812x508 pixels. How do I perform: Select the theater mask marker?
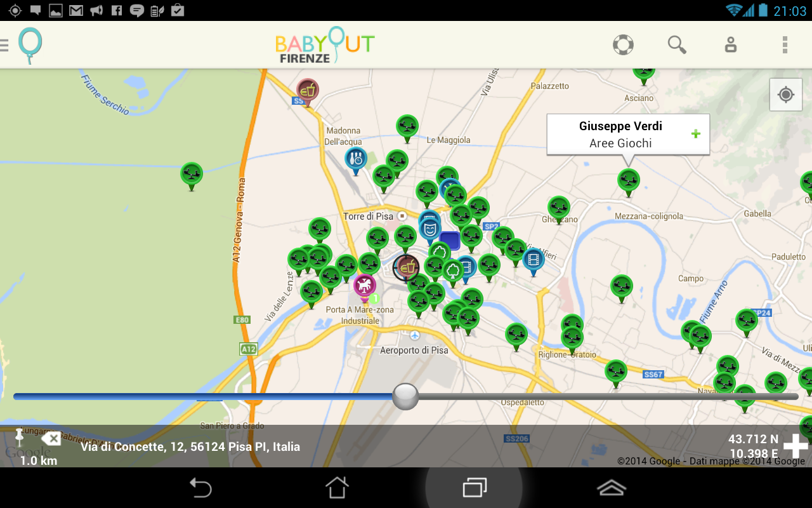[429, 230]
